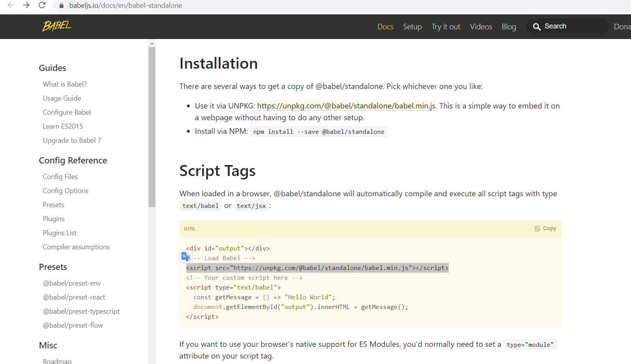Click the browser forward arrow
The image size is (631, 364).
coord(26,5)
